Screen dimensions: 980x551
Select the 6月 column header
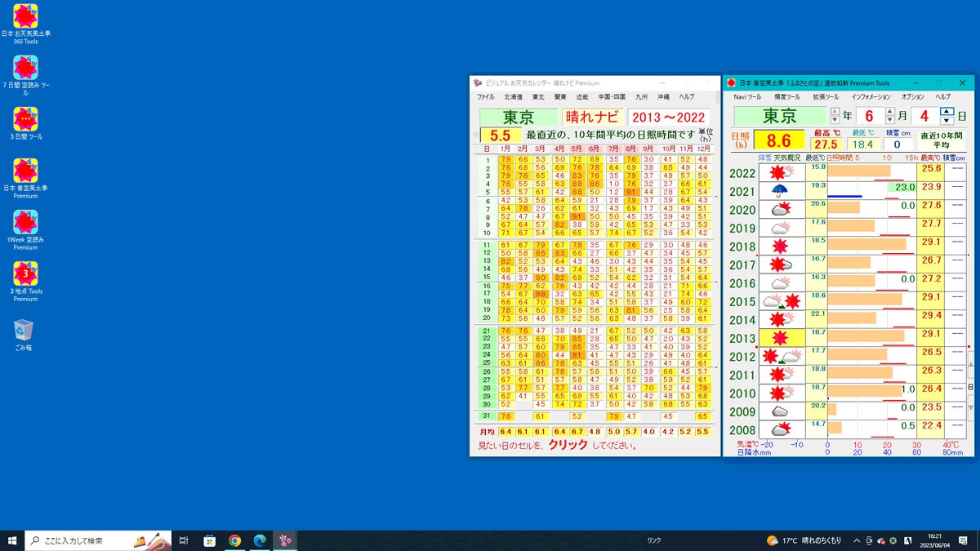pos(594,149)
